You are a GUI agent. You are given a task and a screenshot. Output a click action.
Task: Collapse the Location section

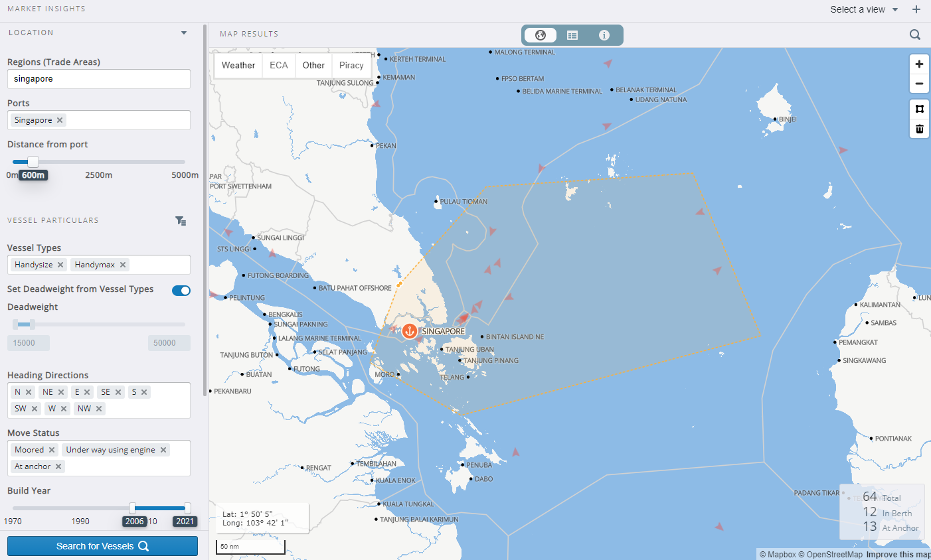[x=184, y=33]
